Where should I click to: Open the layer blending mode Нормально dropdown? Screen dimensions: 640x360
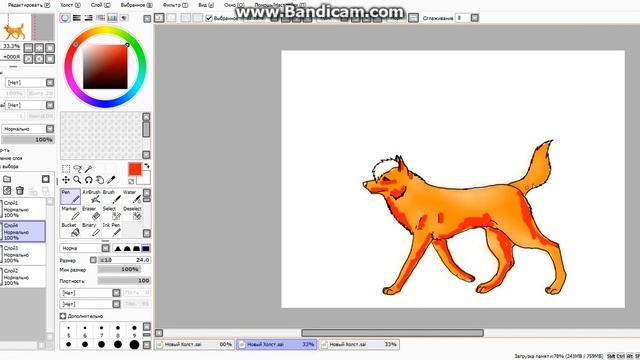tap(28, 129)
